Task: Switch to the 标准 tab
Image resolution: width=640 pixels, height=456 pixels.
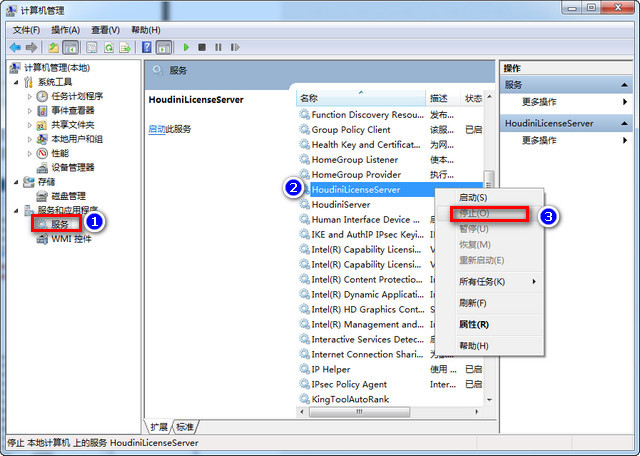Action: pyautogui.click(x=185, y=425)
